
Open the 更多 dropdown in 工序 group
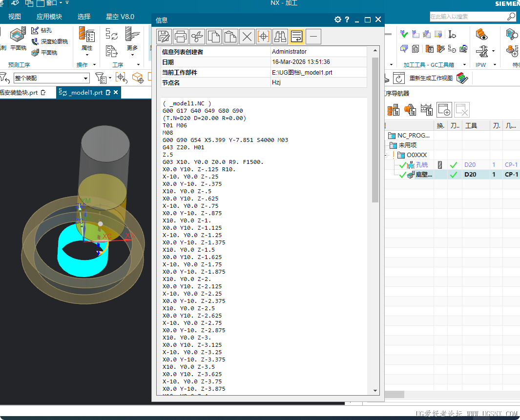pyautogui.click(x=132, y=54)
